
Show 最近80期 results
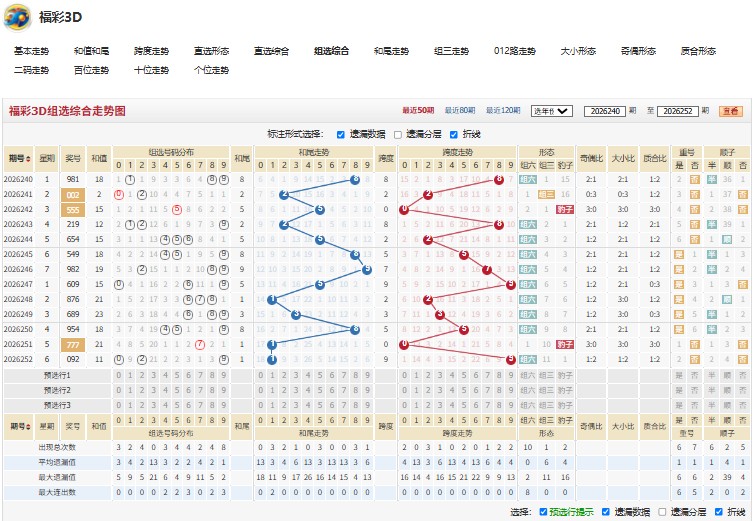pos(460,111)
